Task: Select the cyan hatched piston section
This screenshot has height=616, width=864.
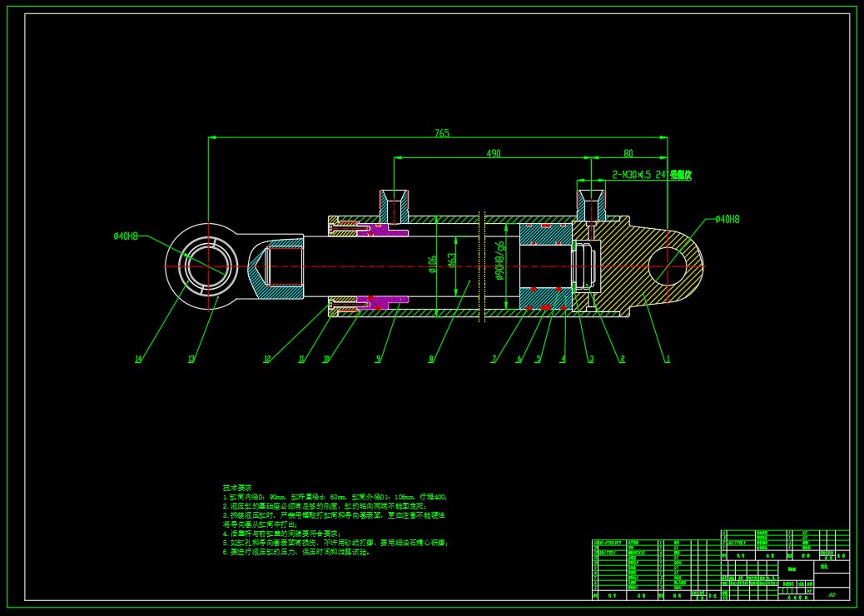Action: [x=545, y=234]
